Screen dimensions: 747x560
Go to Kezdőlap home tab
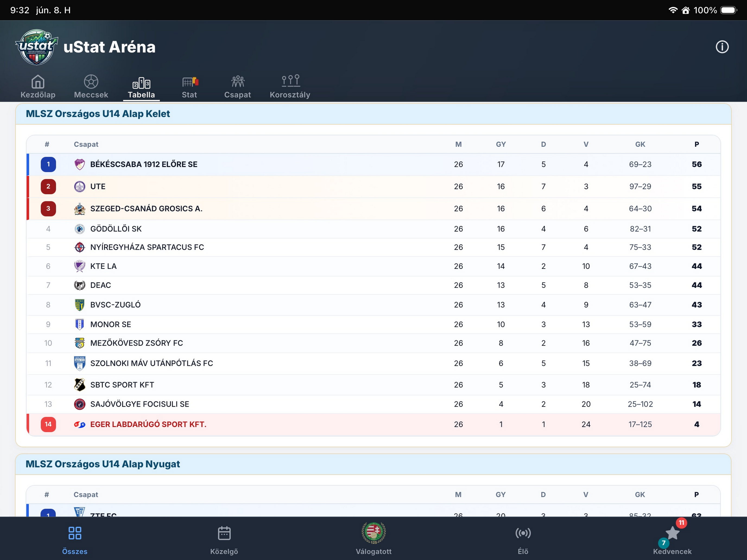pyautogui.click(x=38, y=87)
